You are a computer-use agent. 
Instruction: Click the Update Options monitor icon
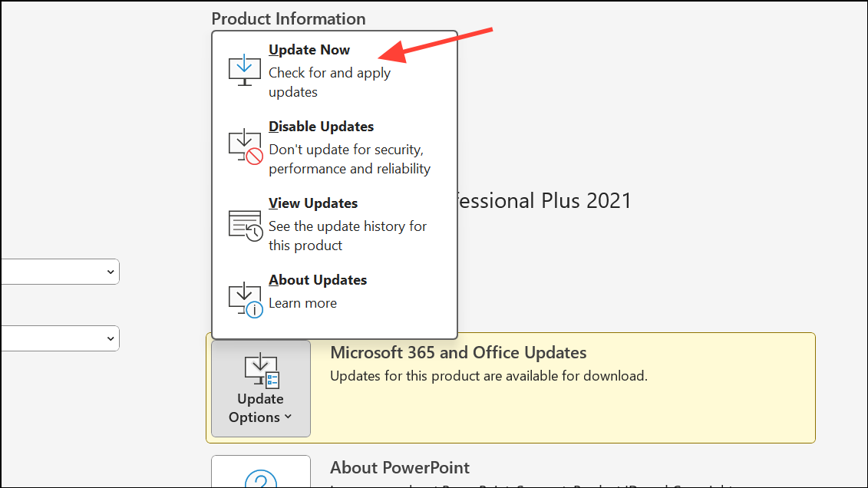point(261,371)
